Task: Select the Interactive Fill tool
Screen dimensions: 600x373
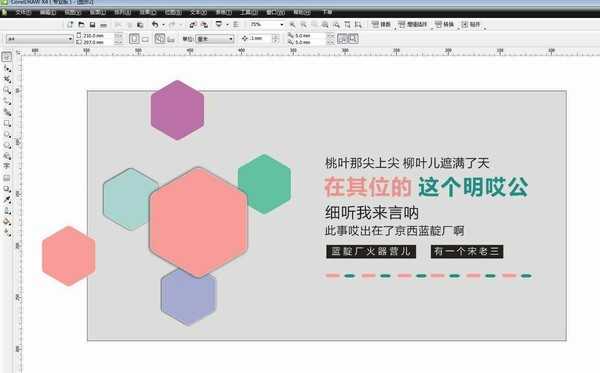Action: click(x=7, y=232)
